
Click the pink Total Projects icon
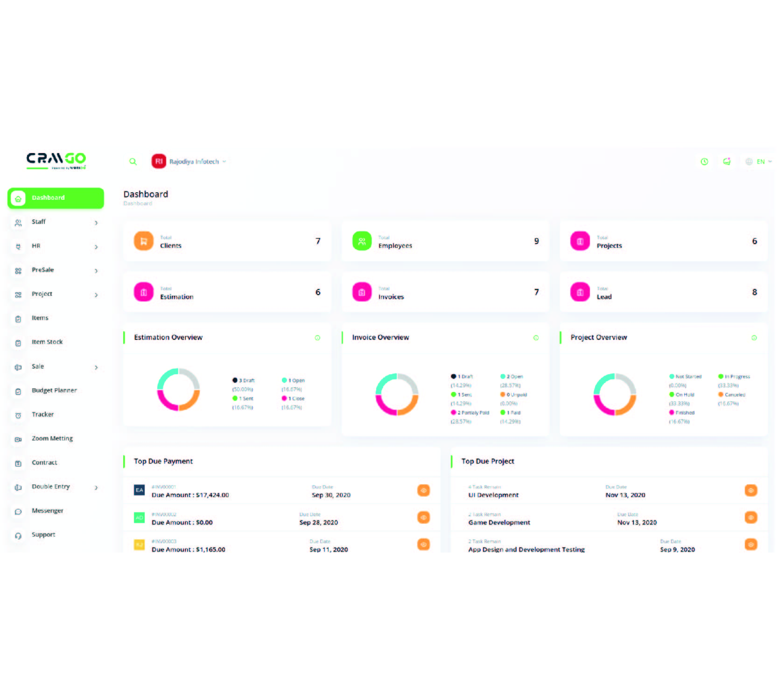coord(580,241)
